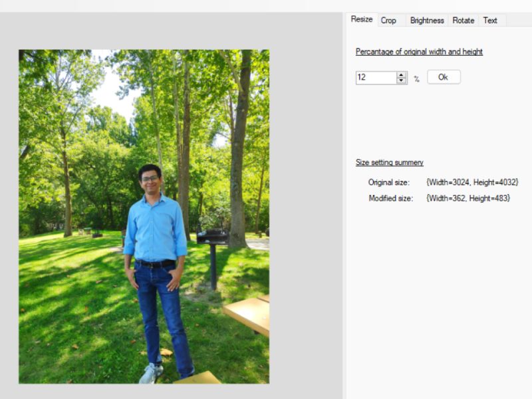Go to the Rotate tab
Viewport: 532px width, 399px height.
pos(463,21)
